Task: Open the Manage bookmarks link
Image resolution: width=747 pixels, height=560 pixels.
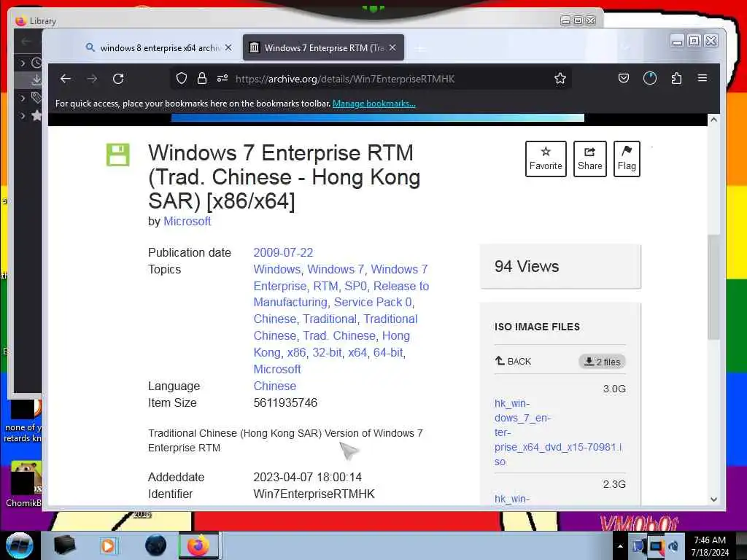Action: [x=374, y=104]
